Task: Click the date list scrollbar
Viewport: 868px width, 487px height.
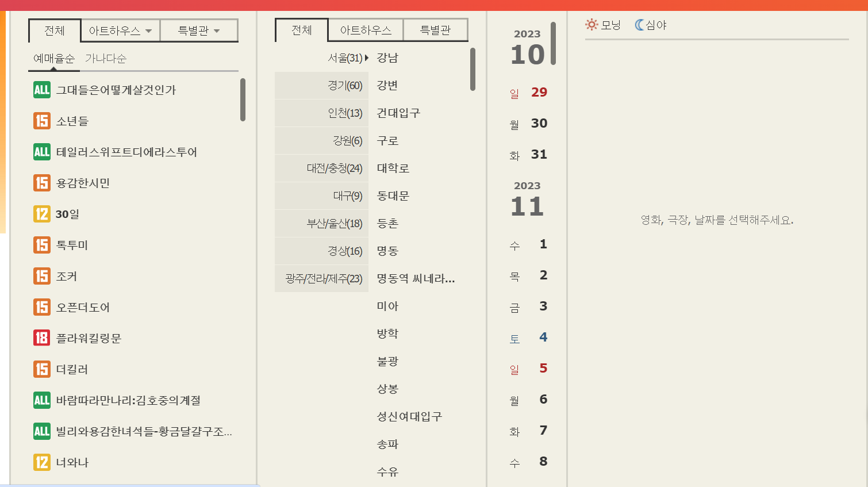Action: point(553,43)
